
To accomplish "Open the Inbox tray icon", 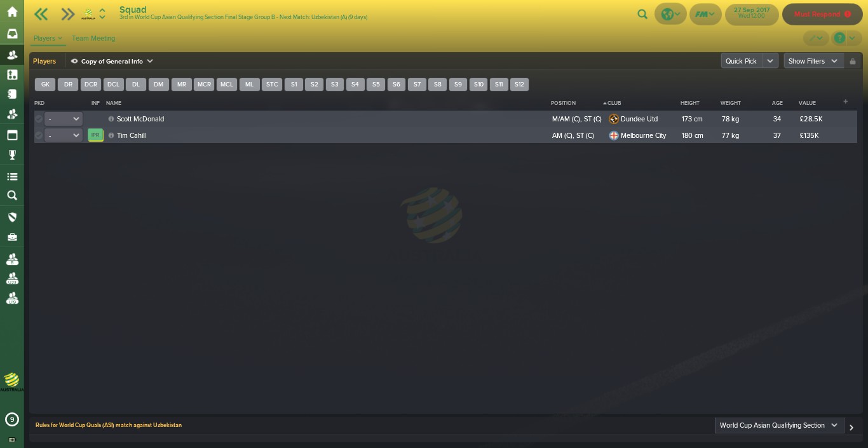I will pos(12,34).
